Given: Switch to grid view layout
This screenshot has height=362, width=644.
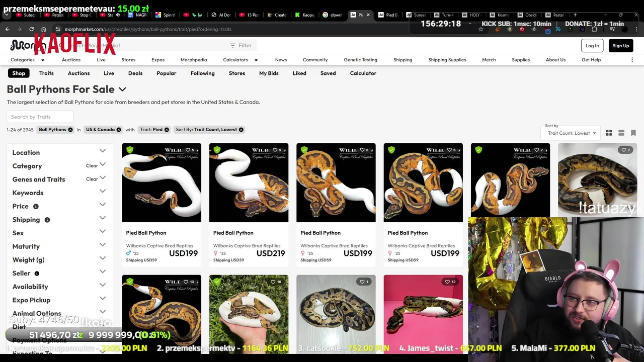Looking at the screenshot, I should point(609,133).
